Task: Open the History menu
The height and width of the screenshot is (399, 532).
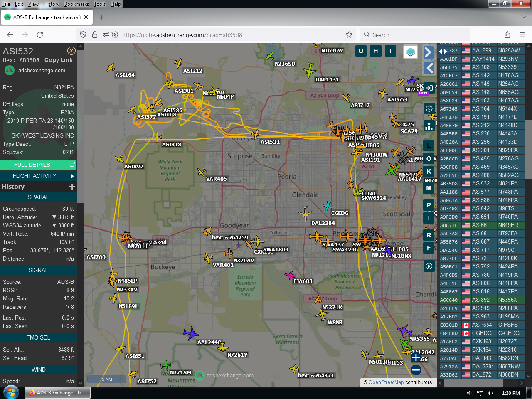Action: (x=52, y=4)
